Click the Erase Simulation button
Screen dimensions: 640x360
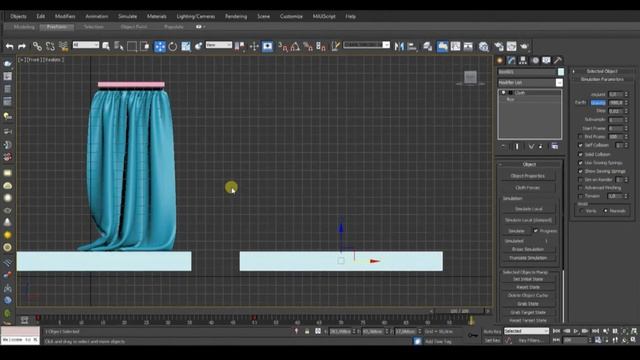[x=528, y=249]
